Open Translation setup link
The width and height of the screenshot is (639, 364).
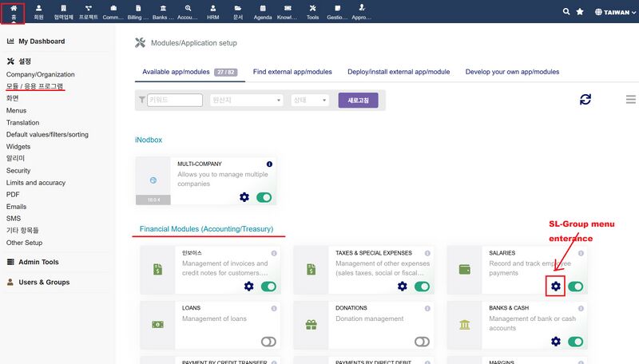[x=23, y=123]
